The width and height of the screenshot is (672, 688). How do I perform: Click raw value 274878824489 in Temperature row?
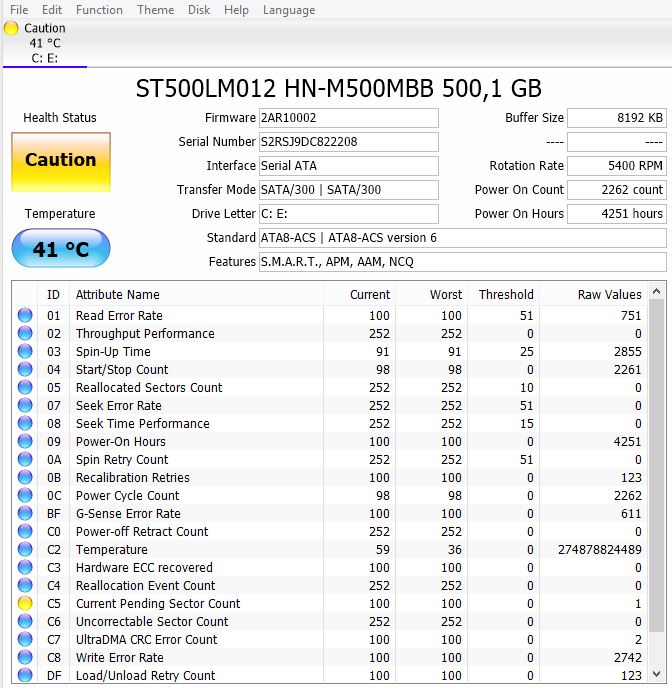(x=600, y=549)
